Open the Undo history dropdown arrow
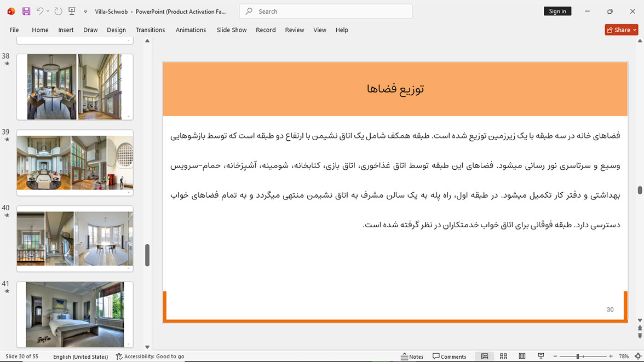The width and height of the screenshot is (644, 362). pyautogui.click(x=48, y=12)
